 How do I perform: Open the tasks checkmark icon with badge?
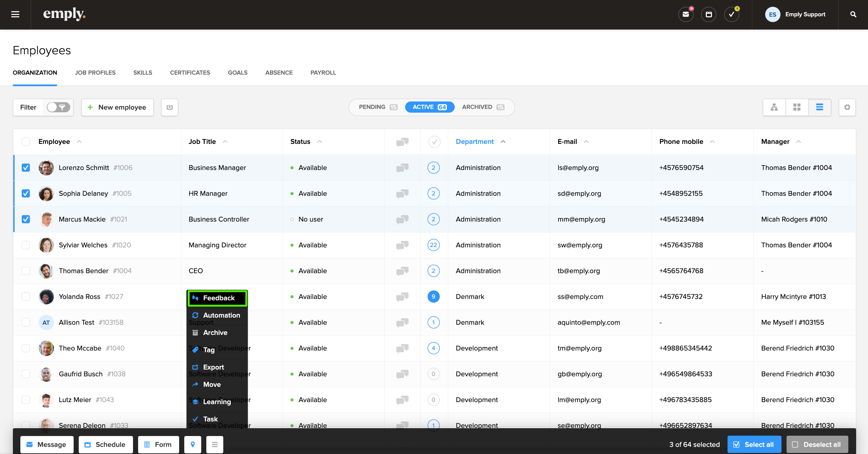click(x=731, y=14)
